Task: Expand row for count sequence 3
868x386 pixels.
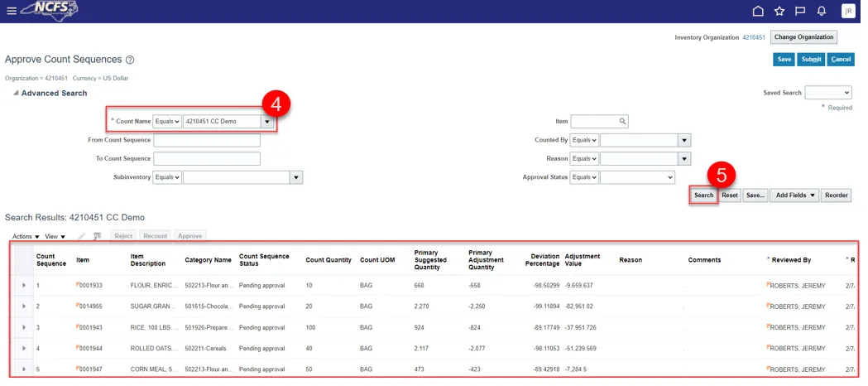Action: tap(24, 327)
